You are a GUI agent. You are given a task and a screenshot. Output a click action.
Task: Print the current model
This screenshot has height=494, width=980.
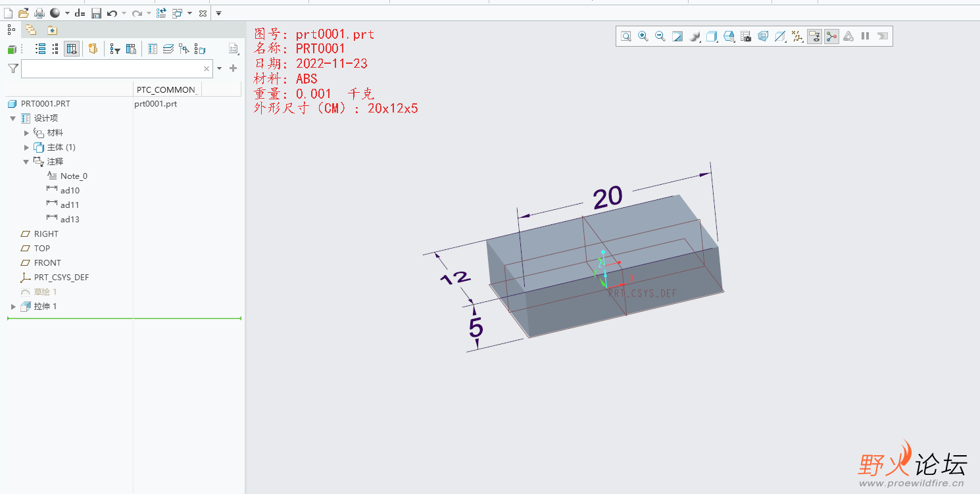pos(39,13)
